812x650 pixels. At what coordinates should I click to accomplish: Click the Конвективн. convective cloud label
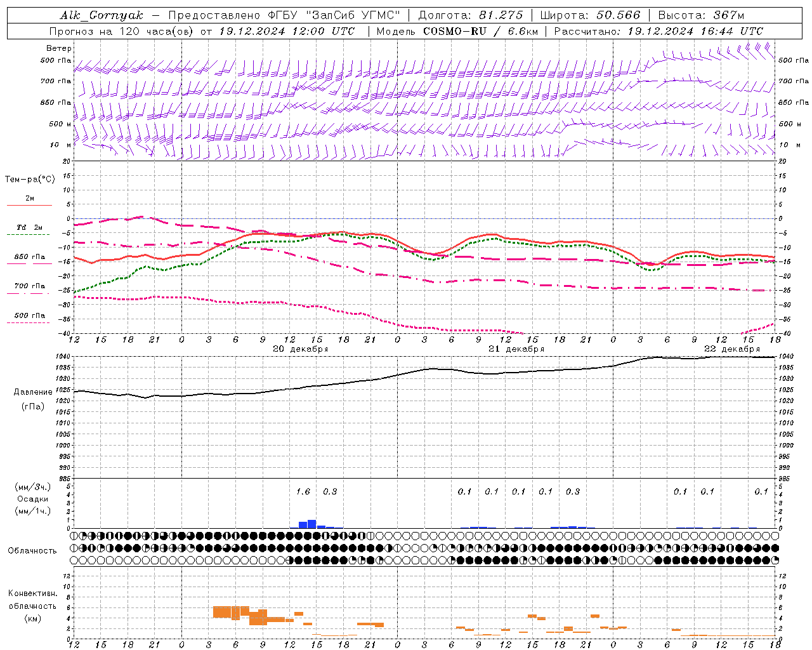click(x=32, y=594)
